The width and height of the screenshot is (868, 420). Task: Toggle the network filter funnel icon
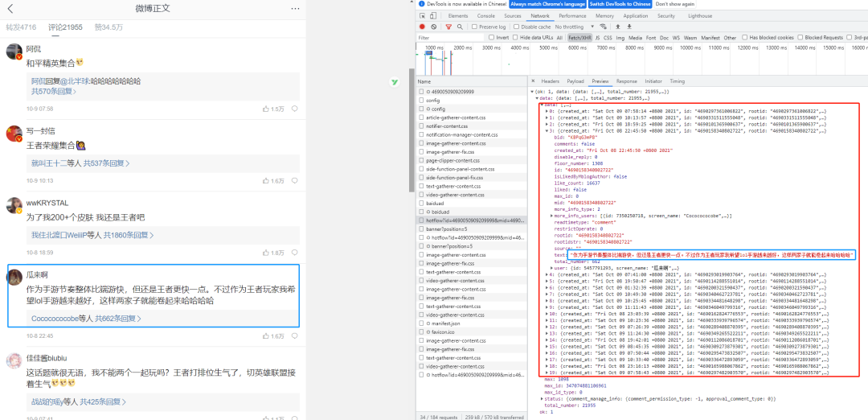click(449, 27)
